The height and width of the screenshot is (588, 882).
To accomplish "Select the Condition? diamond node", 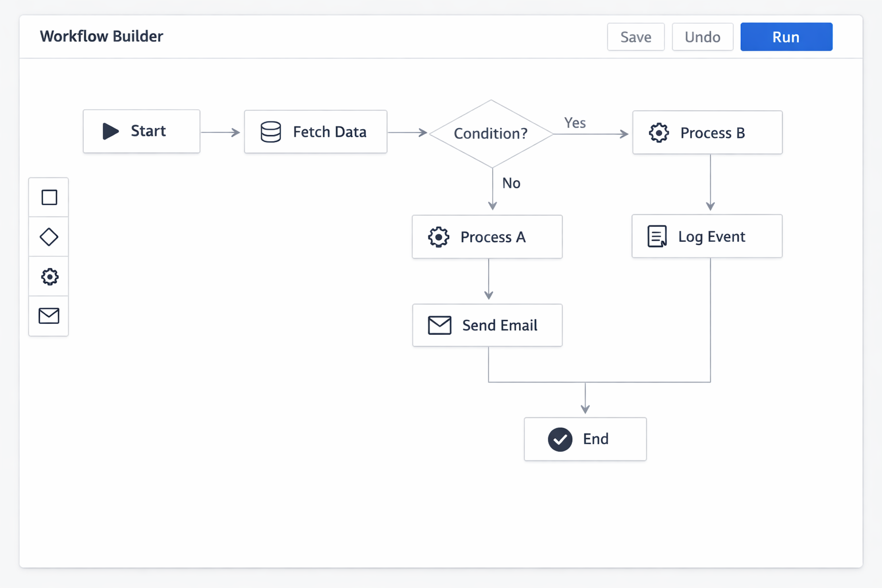I will [x=490, y=134].
